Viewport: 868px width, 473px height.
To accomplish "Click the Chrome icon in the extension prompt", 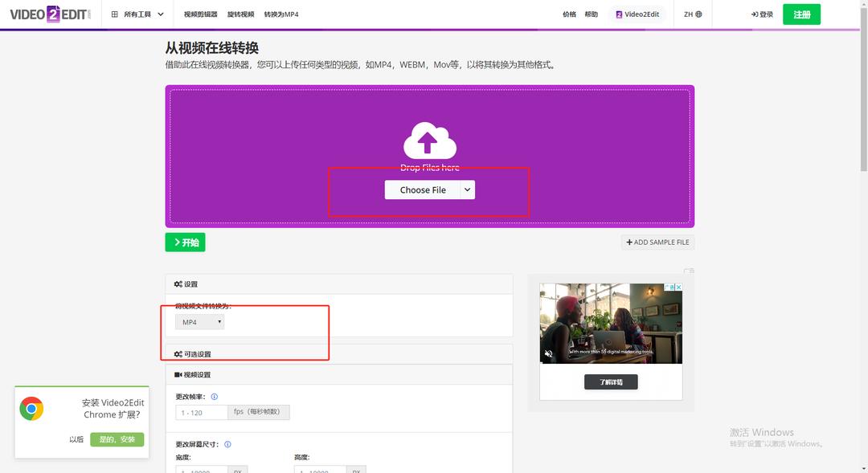I will click(x=31, y=408).
